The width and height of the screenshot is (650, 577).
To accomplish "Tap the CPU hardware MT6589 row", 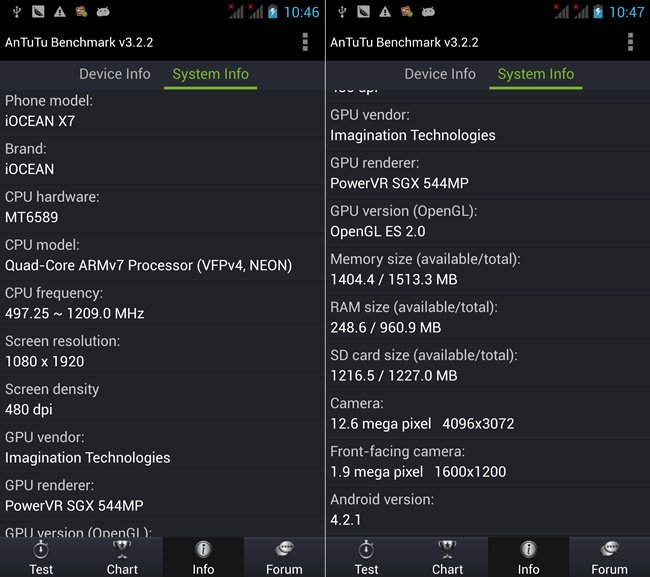I will [162, 207].
